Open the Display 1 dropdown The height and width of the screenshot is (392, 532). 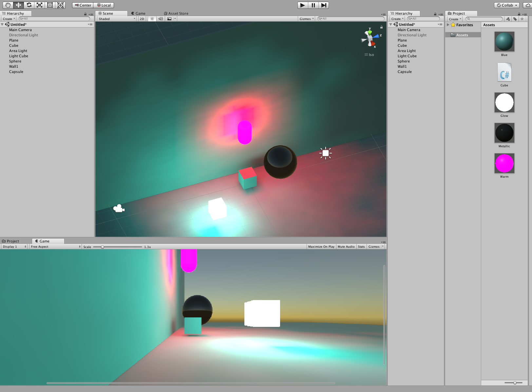coord(14,247)
